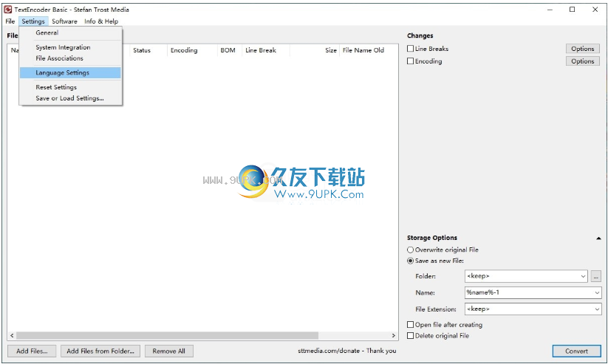
Task: Select Save as new File radio button
Action: 410,261
